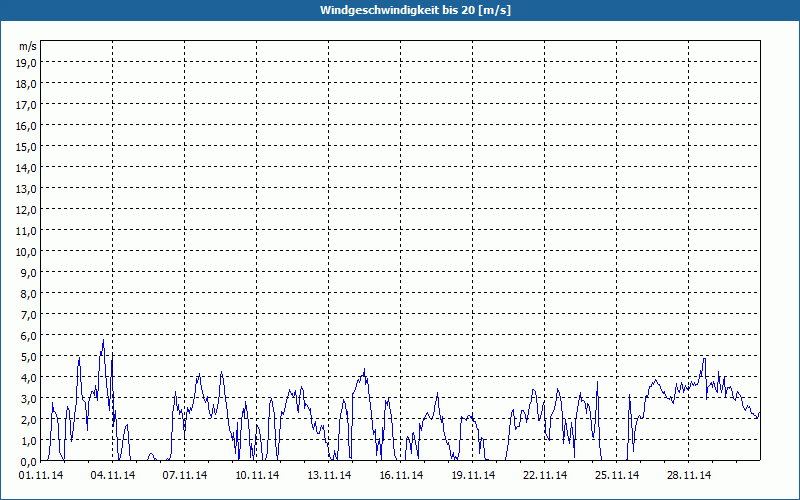Select the 28.11.14 date label
Image resolution: width=800 pixels, height=500 pixels.
(x=689, y=476)
